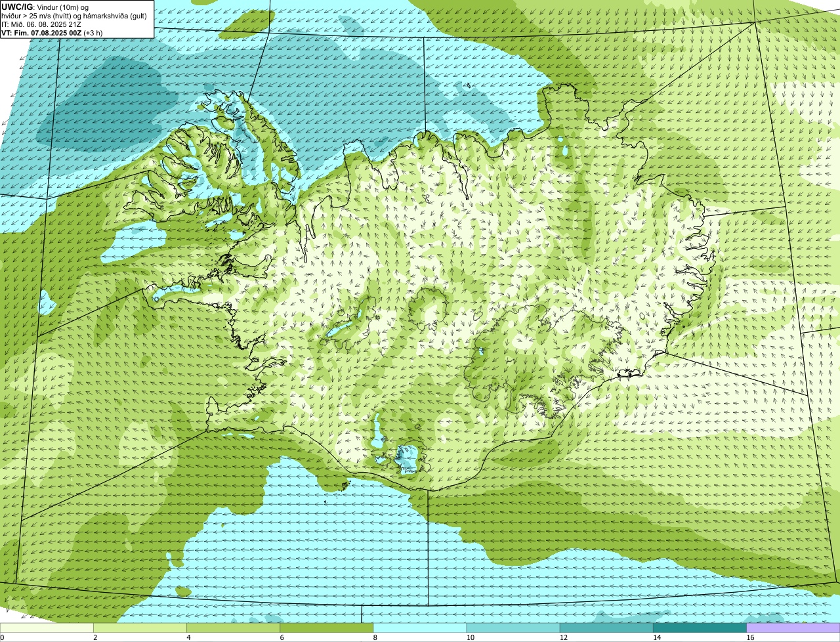The image size is (840, 642).
Task: Click the 'UWC/IG: Vindur (10m) og' title line
Action: click(45, 7)
